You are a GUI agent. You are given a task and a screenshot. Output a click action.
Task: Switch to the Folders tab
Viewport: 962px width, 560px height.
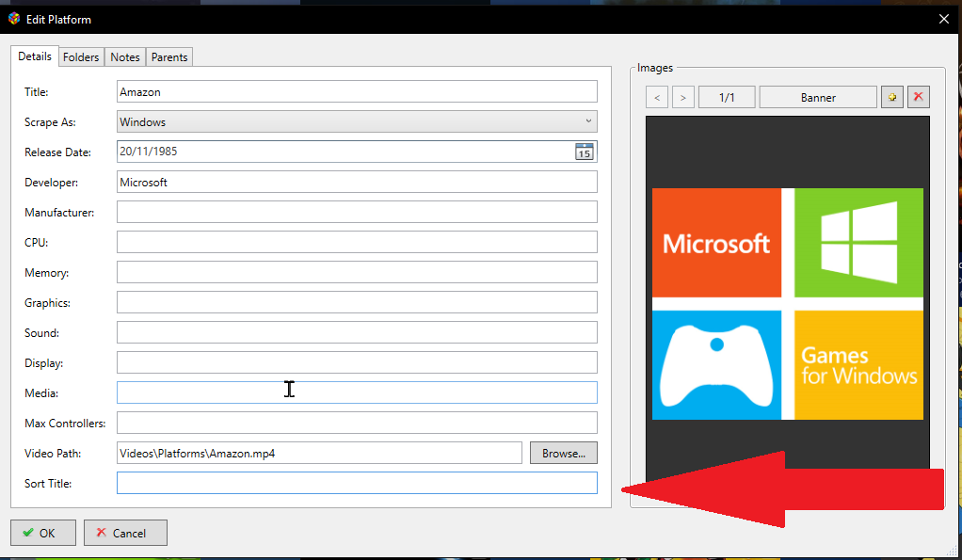pos(81,57)
